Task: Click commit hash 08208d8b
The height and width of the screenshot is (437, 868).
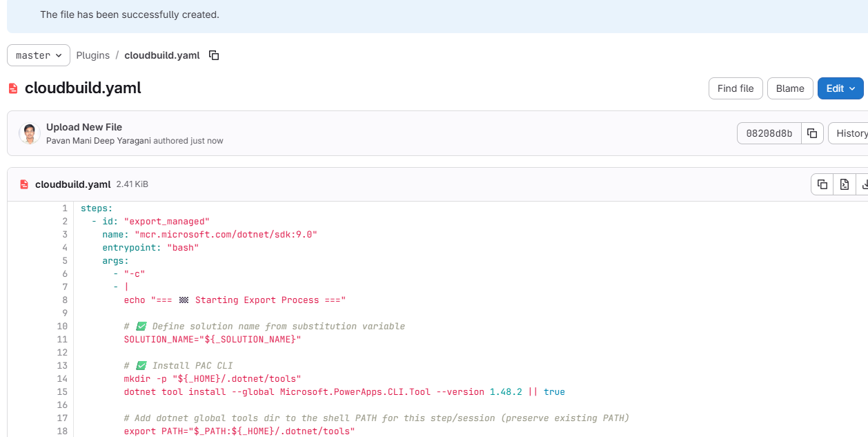Action: point(769,133)
